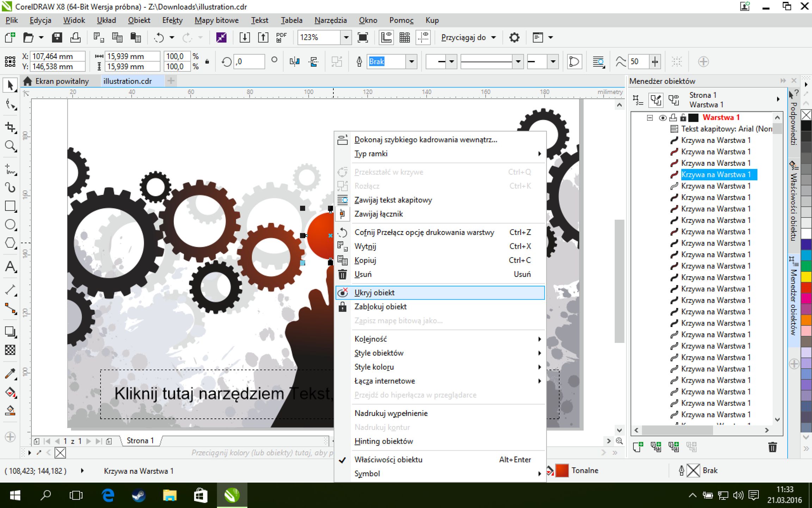Click the rotation angle input field
This screenshot has width=812, height=508.
point(250,62)
